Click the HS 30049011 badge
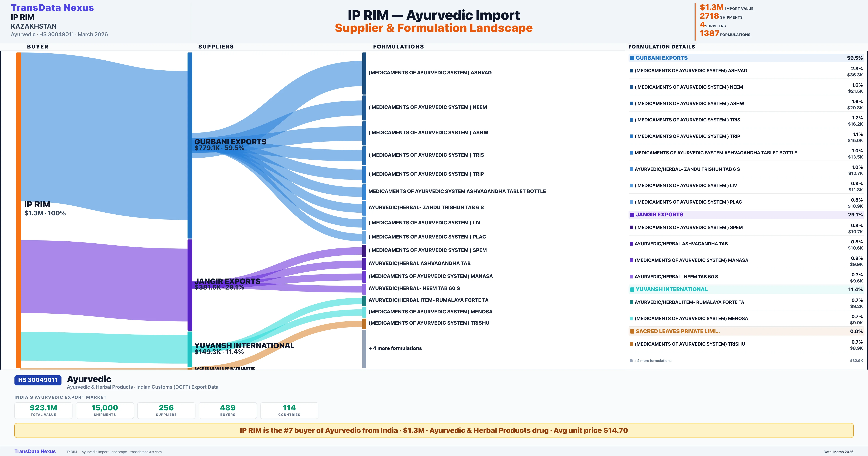This screenshot has width=868, height=456. [x=37, y=380]
